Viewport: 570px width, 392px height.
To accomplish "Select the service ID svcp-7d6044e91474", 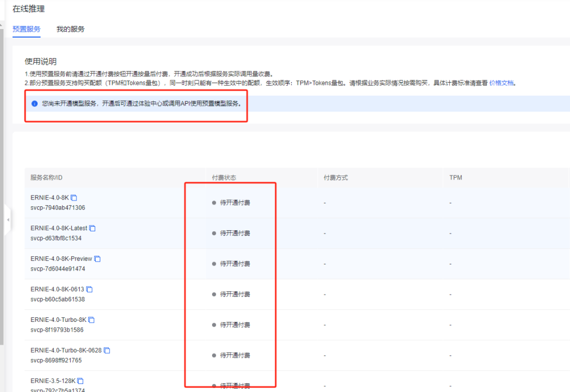I will [58, 268].
